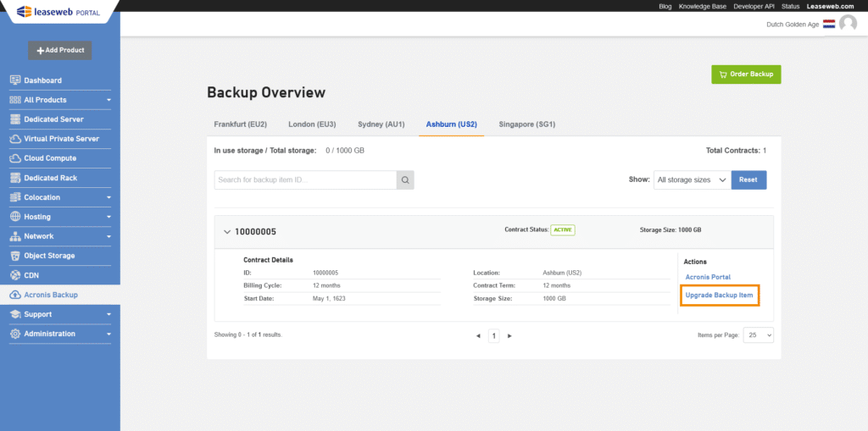Image resolution: width=868 pixels, height=431 pixels.
Task: Click the user avatar icon
Action: [x=848, y=24]
